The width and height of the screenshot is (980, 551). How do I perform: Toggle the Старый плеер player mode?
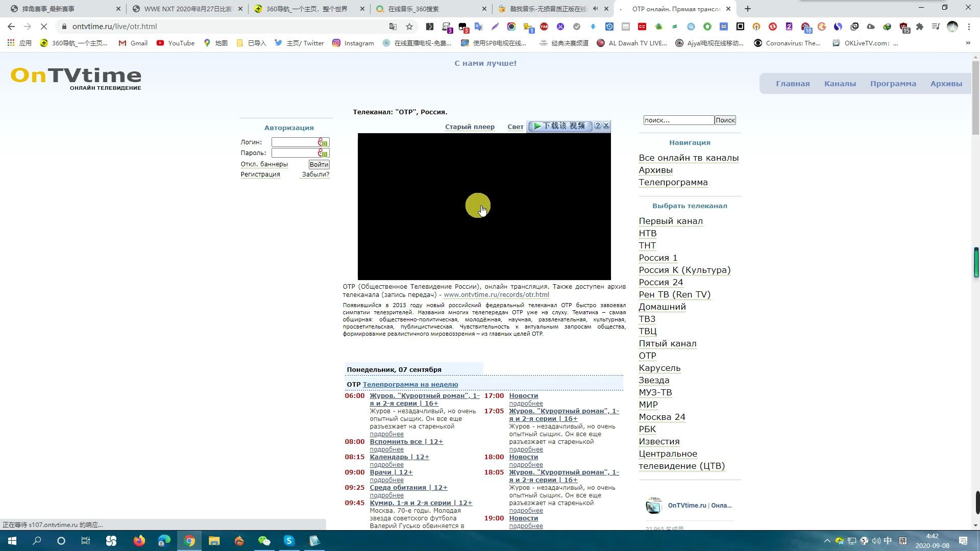(471, 127)
